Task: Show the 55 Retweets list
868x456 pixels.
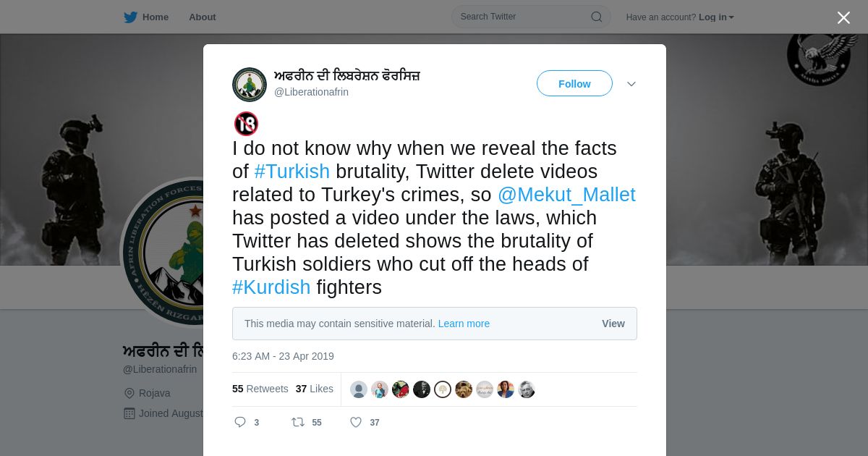Action: [260, 389]
